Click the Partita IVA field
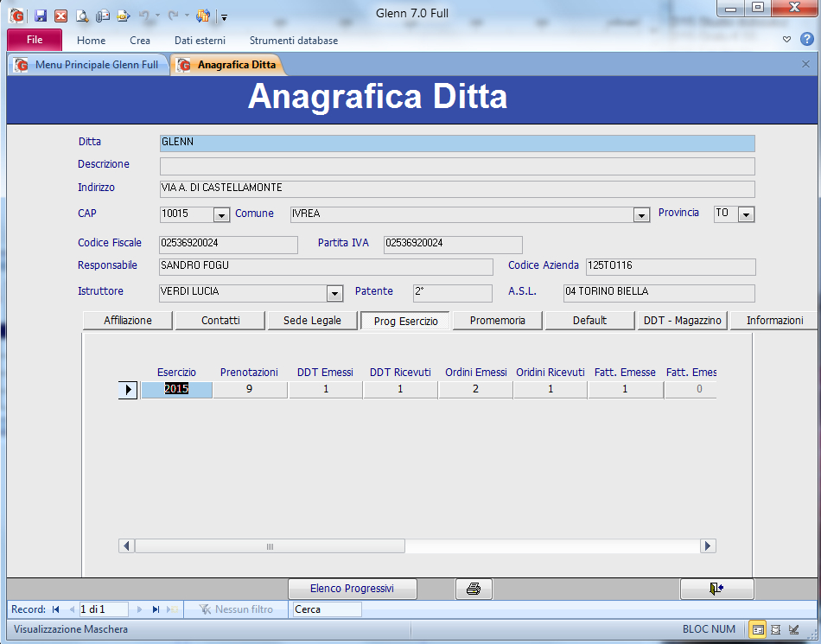This screenshot has height=644, width=821. 453,245
